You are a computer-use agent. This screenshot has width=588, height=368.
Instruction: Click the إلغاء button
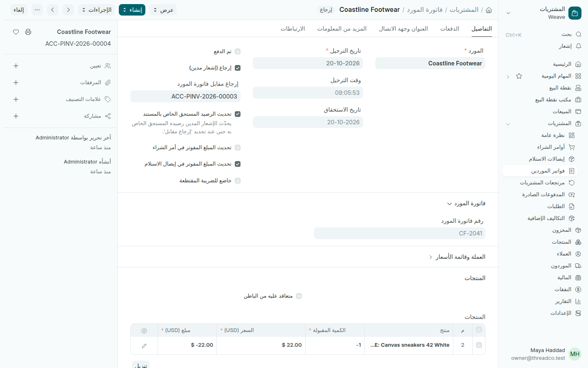pos(19,10)
